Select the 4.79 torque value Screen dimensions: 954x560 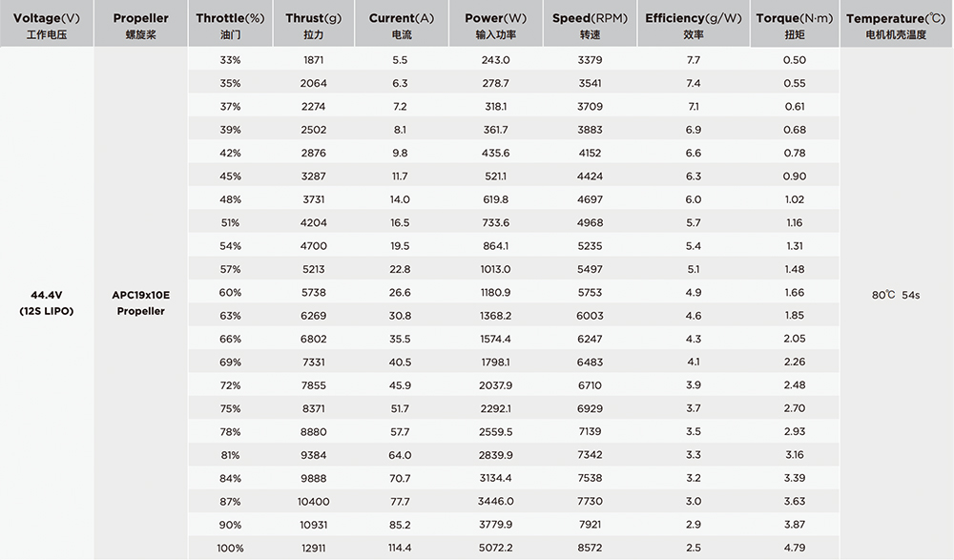point(794,548)
